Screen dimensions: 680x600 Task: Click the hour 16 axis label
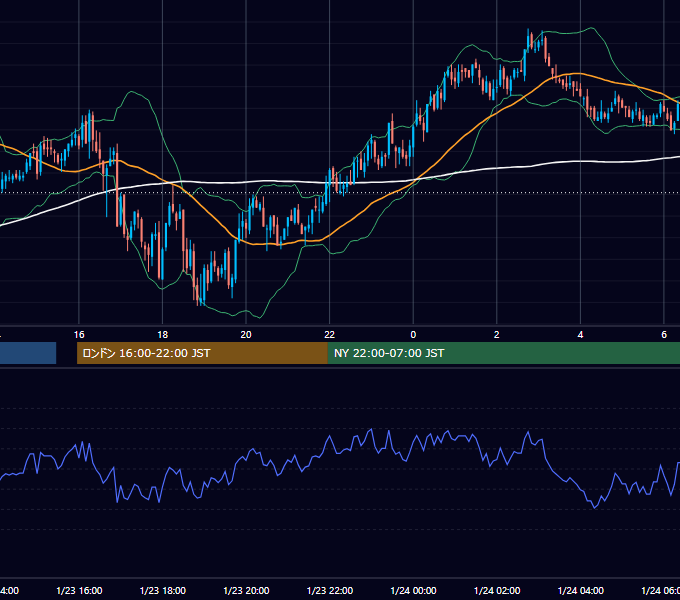point(79,335)
